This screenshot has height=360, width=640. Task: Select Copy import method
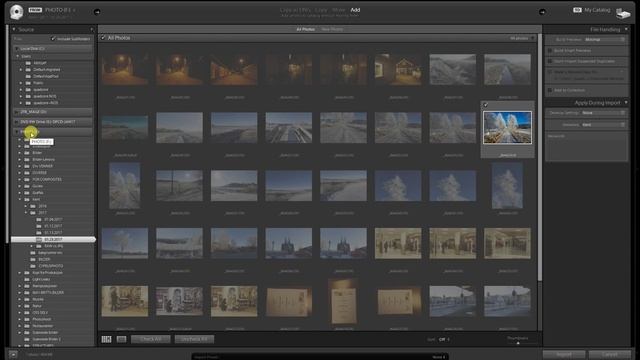(x=321, y=10)
